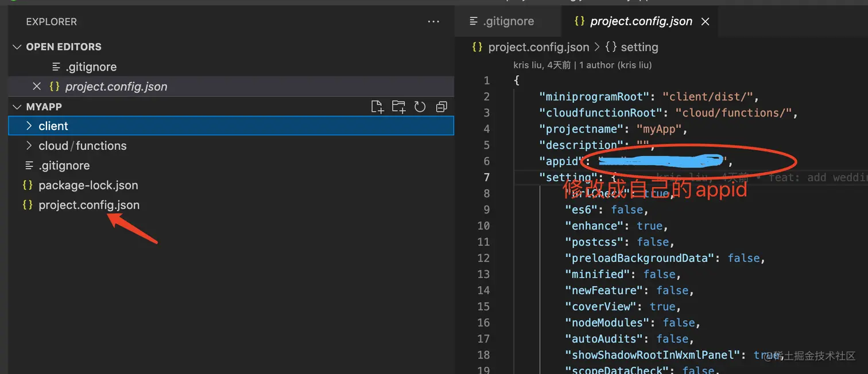The height and width of the screenshot is (374, 868).
Task: Select project.config.json in Open Editors list
Action: pos(117,87)
